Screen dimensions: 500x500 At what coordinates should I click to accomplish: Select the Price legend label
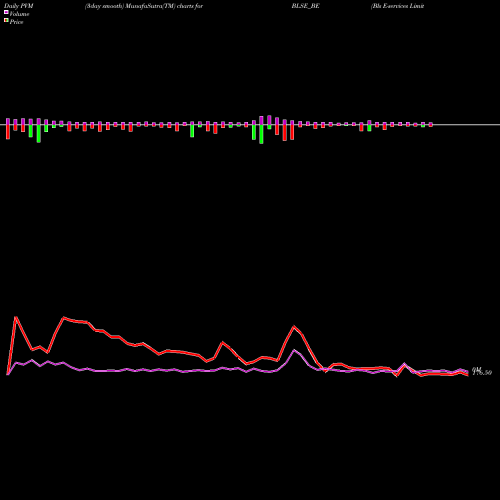pyautogui.click(x=16, y=22)
